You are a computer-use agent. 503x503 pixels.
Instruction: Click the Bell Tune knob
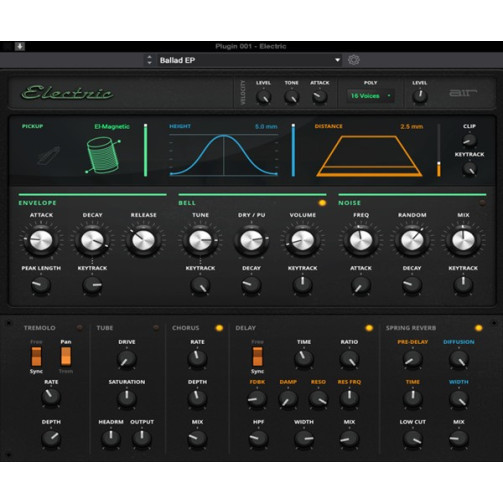point(200,240)
